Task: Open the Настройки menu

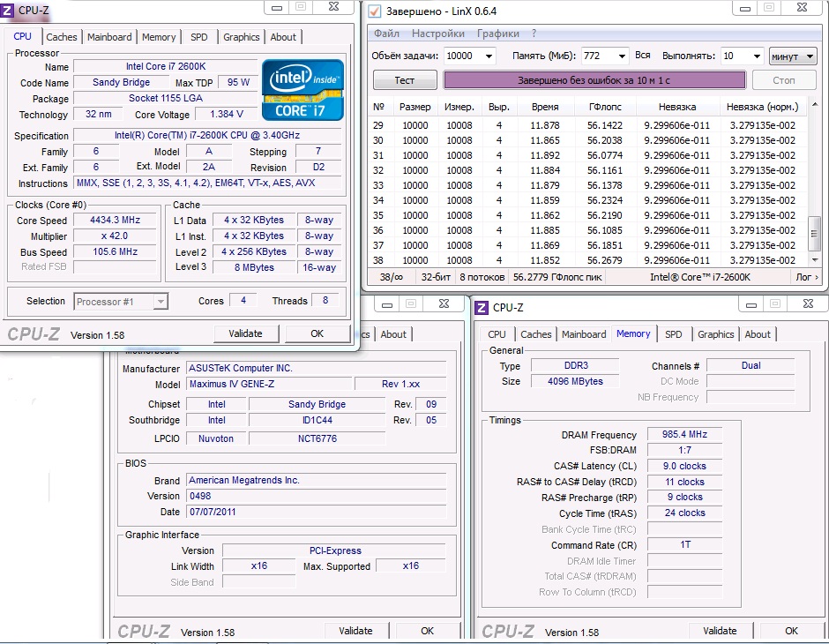Action: [x=438, y=34]
